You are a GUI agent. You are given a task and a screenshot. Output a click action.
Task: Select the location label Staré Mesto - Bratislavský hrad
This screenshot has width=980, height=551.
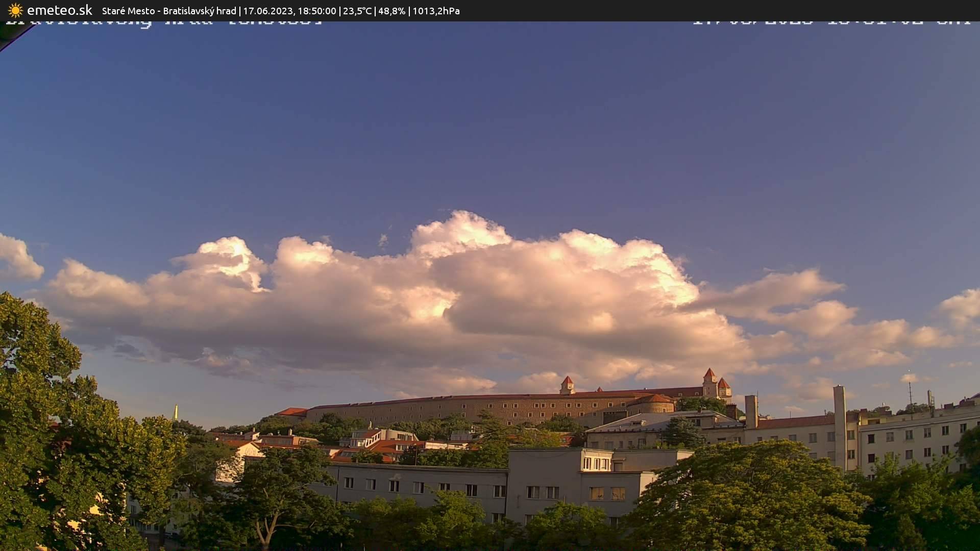168,10
